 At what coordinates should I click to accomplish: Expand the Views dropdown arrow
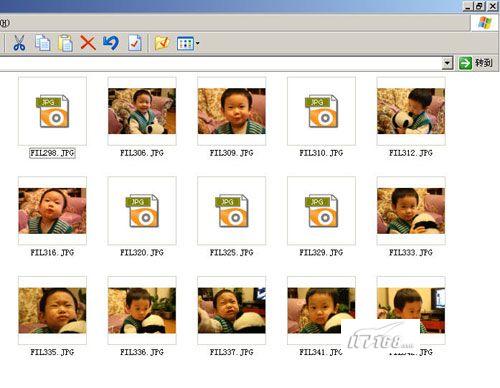click(197, 43)
